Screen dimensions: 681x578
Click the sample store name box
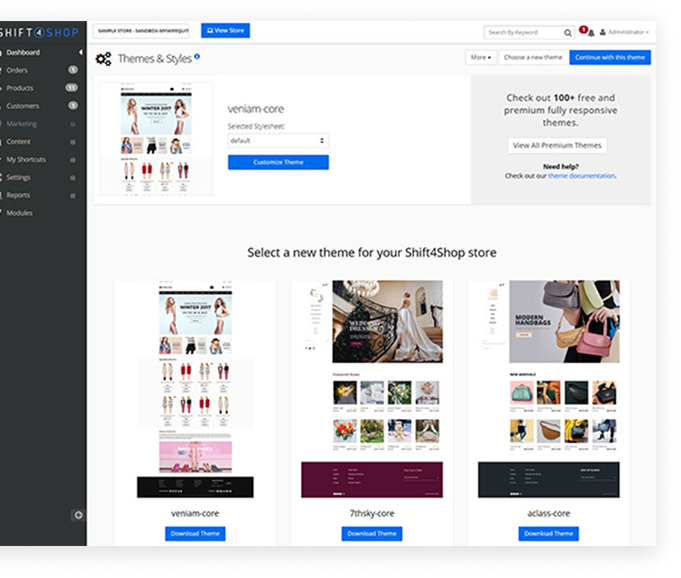coord(141,31)
